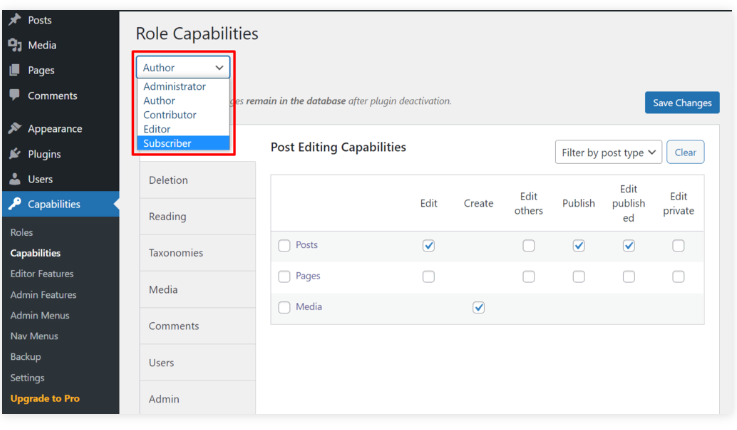Screen dimensions: 737x430
Task: Open Backup submenu item
Action: (26, 357)
